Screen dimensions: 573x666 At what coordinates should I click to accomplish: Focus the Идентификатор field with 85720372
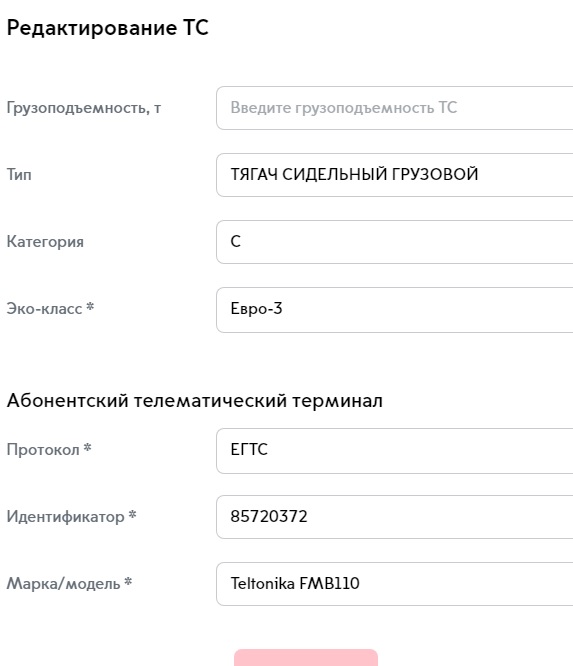pos(395,517)
